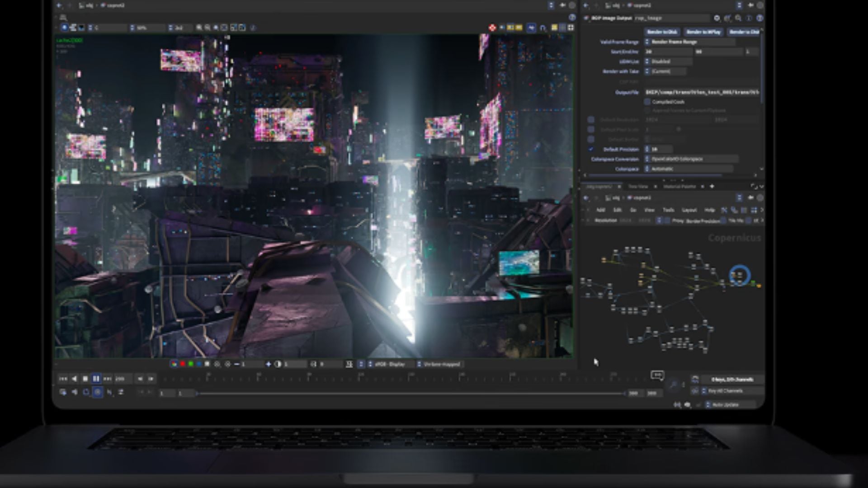The height and width of the screenshot is (488, 868).
Task: Open the Render with Take dropdown
Action: pyautogui.click(x=665, y=71)
